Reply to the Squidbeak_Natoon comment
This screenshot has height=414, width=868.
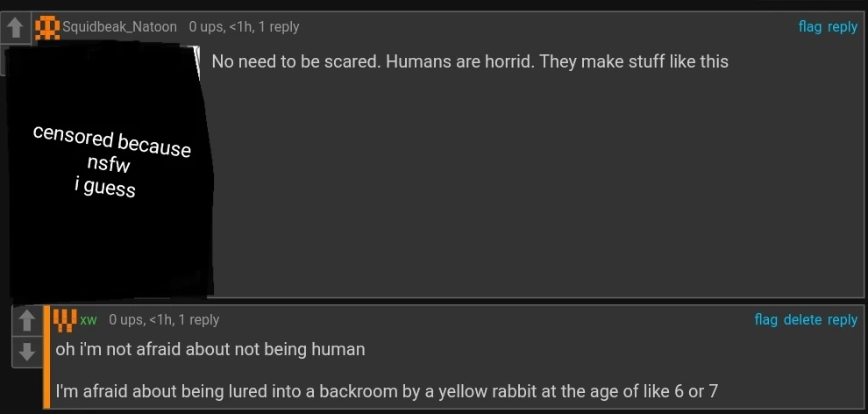[x=842, y=26]
